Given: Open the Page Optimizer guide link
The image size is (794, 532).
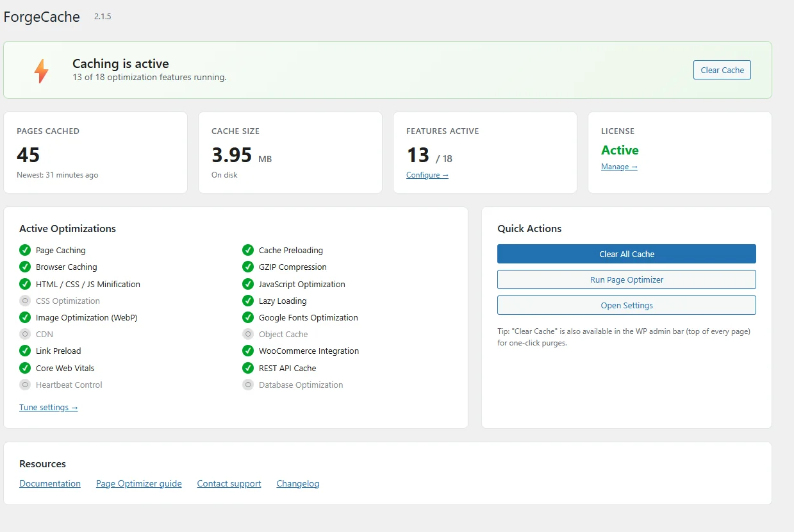Looking at the screenshot, I should [139, 483].
